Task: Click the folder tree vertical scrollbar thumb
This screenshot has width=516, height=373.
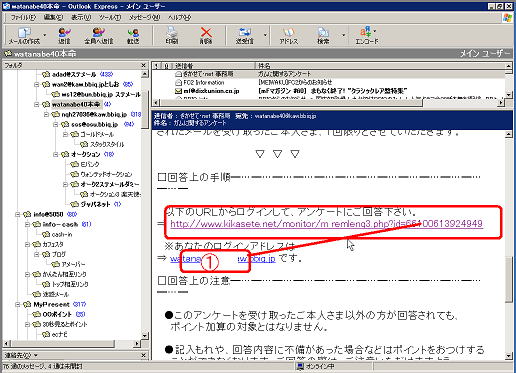Action: [144, 108]
